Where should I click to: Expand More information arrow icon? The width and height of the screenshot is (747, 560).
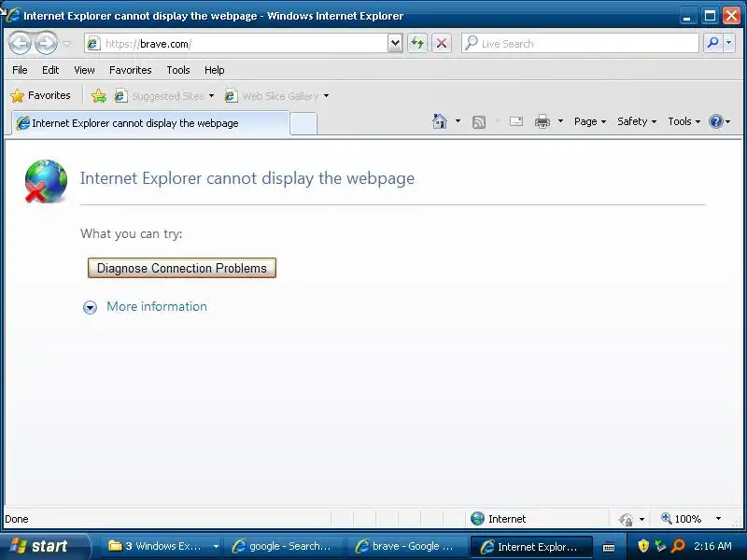click(x=90, y=307)
